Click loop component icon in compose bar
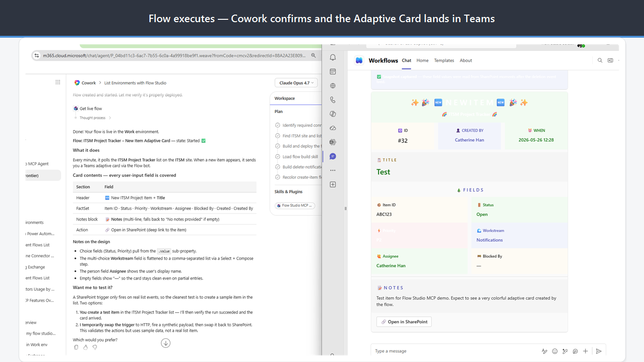The height and width of the screenshot is (362, 644). pyautogui.click(x=575, y=351)
